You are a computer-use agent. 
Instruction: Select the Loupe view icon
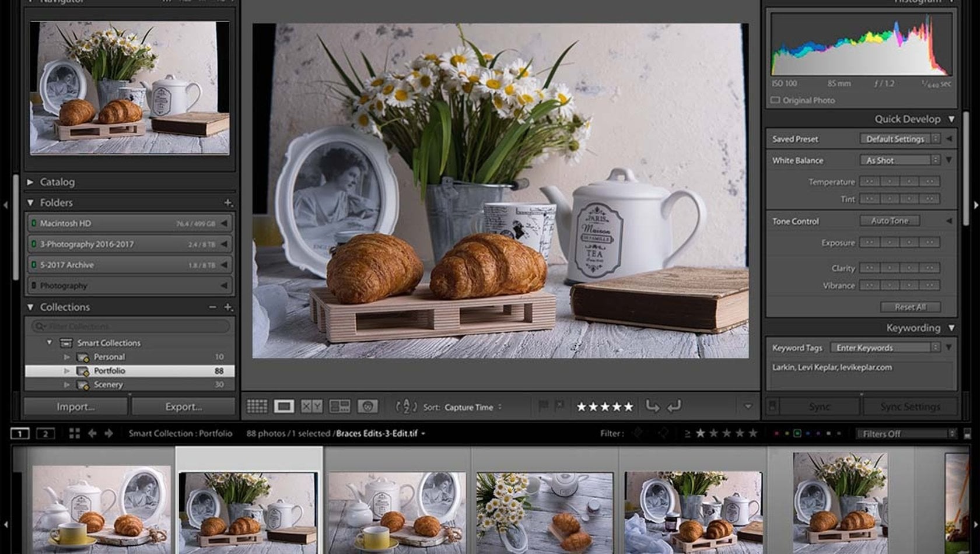coord(284,406)
